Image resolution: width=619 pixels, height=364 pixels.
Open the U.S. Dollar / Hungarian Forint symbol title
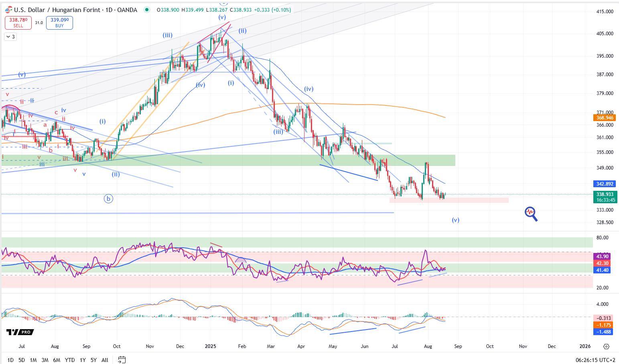pyautogui.click(x=75, y=10)
